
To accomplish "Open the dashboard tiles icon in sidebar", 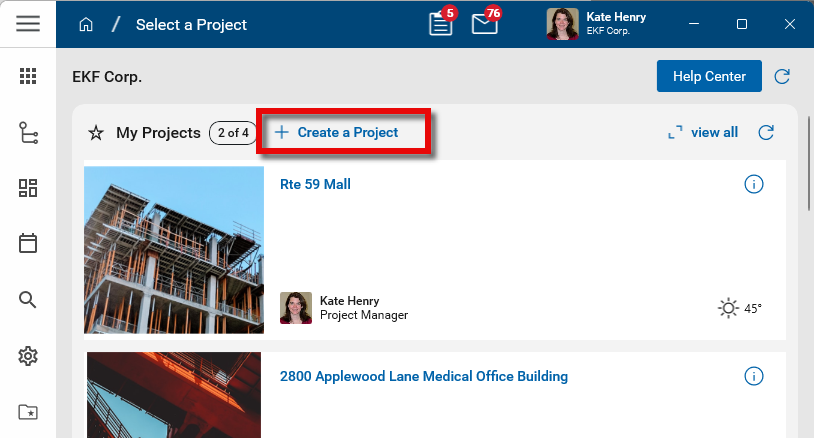I will (28, 188).
